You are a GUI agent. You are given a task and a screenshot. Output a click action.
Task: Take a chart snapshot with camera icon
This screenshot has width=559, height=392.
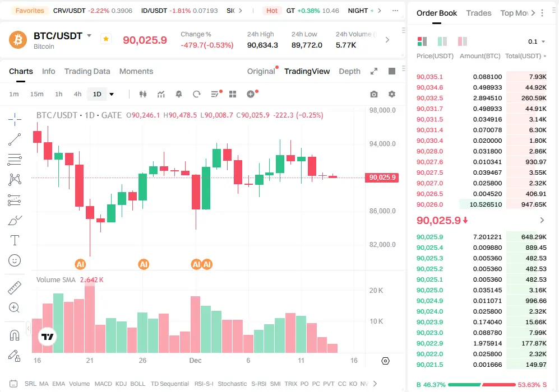point(373,94)
